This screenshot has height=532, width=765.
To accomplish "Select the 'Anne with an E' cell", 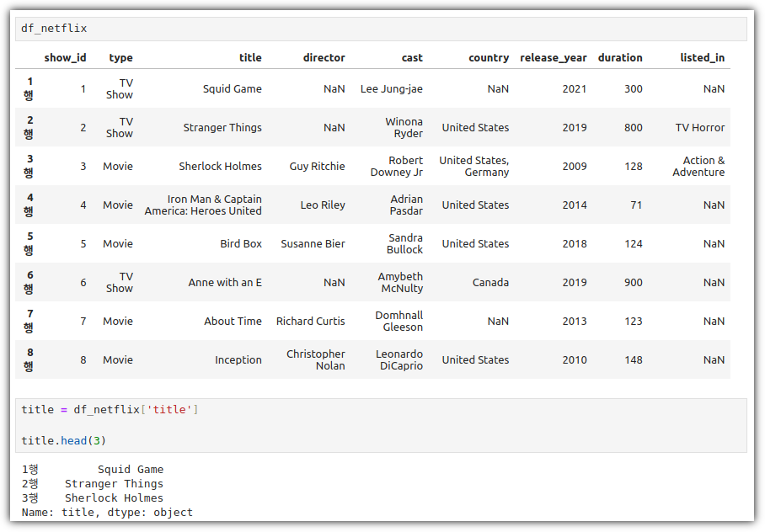I will [225, 282].
